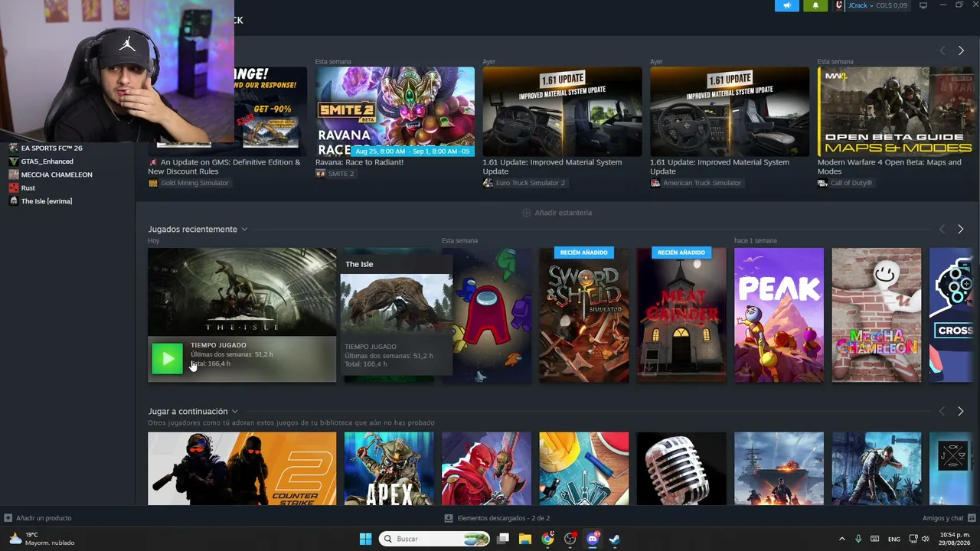
Task: Open the Apex Legends game cover
Action: coord(389,468)
